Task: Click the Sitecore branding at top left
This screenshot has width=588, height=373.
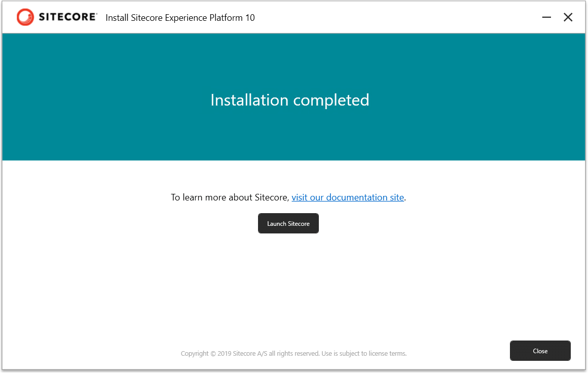Action: coord(56,17)
